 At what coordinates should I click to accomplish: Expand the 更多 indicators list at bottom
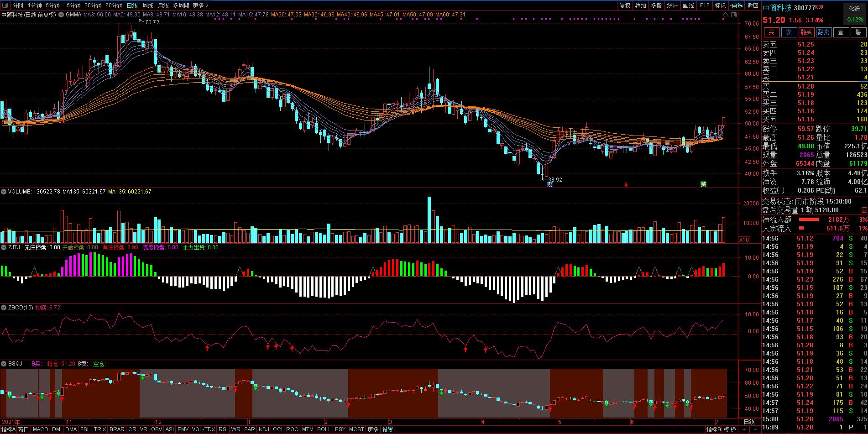(373, 429)
